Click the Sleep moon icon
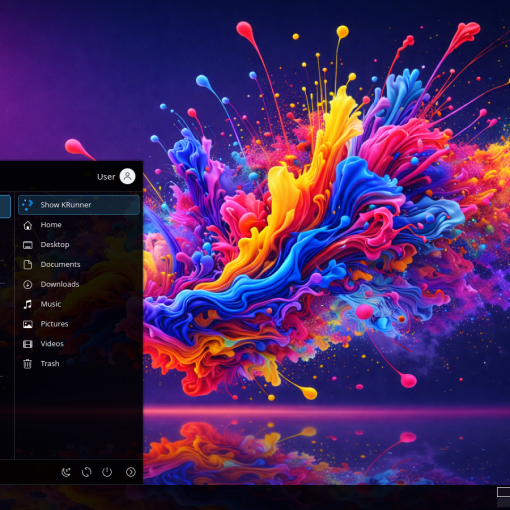 point(66,472)
